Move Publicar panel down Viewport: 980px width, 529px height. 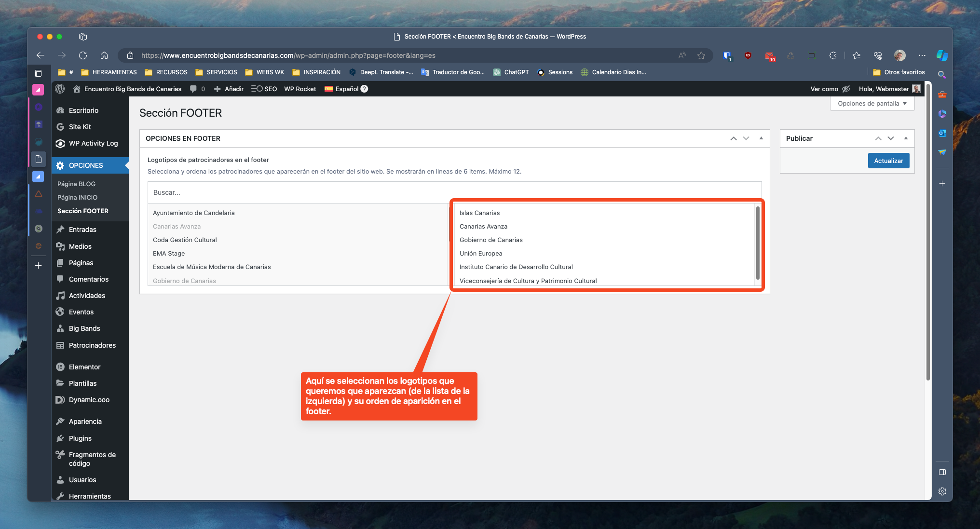[891, 138]
